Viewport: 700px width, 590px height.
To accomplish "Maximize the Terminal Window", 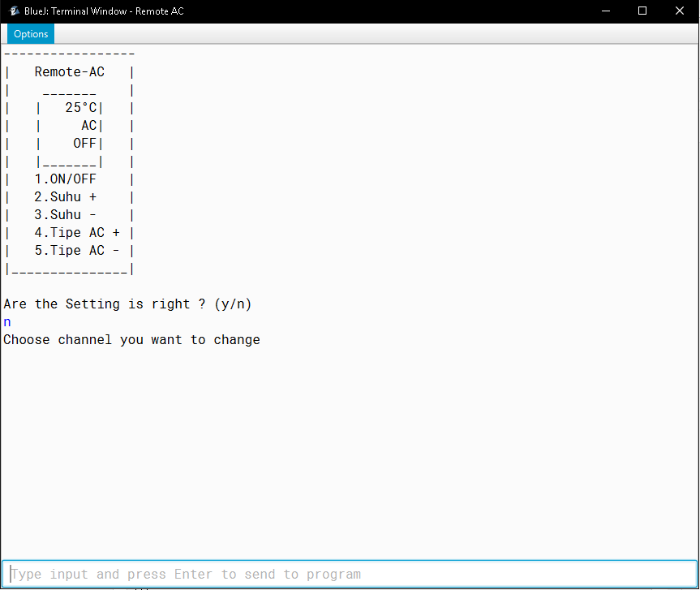I will tap(642, 11).
